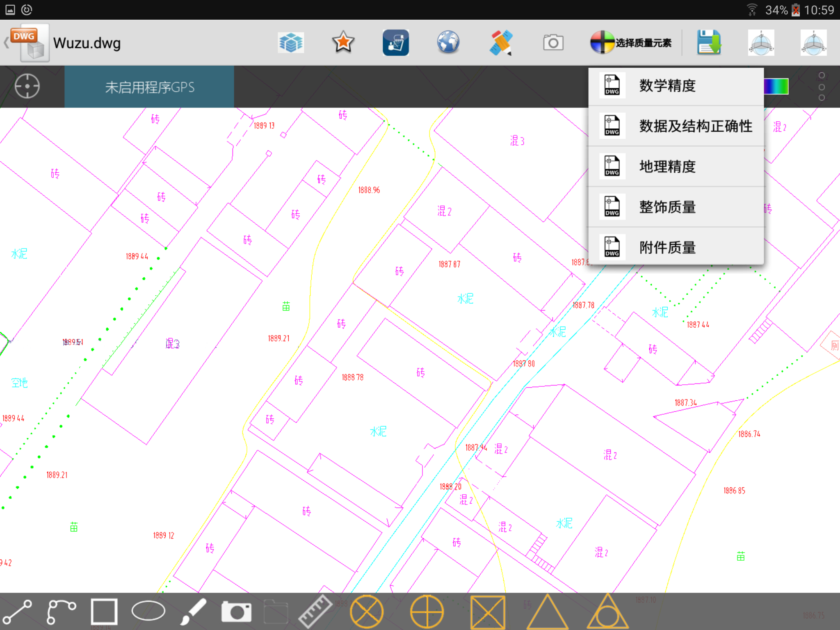Select the polyline draw tool
This screenshot has height=630, width=840.
pos(61,611)
